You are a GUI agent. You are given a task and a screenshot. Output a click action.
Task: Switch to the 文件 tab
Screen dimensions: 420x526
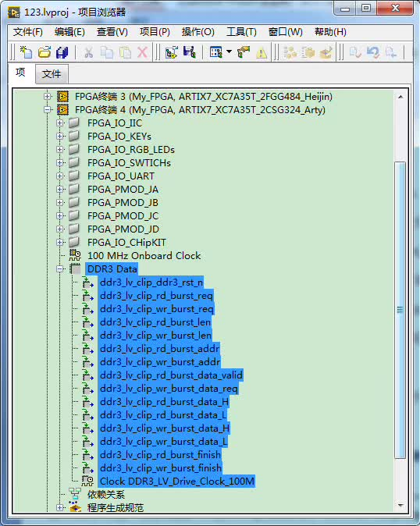tap(52, 74)
